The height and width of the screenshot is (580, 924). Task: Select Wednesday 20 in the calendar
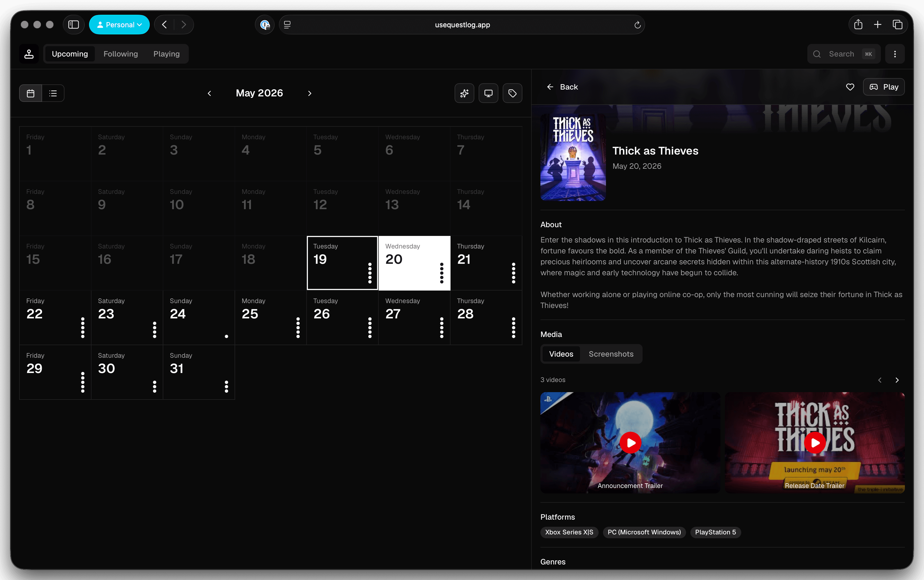[x=414, y=263]
